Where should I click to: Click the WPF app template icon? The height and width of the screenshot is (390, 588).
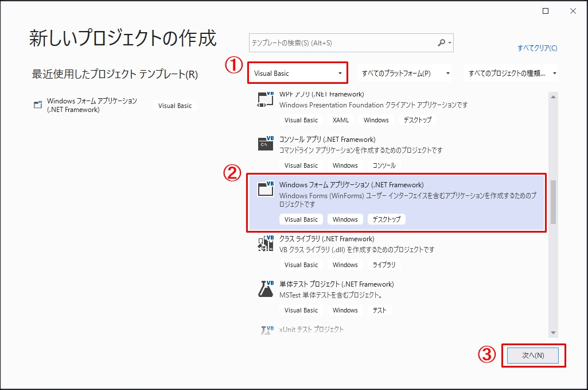266,99
